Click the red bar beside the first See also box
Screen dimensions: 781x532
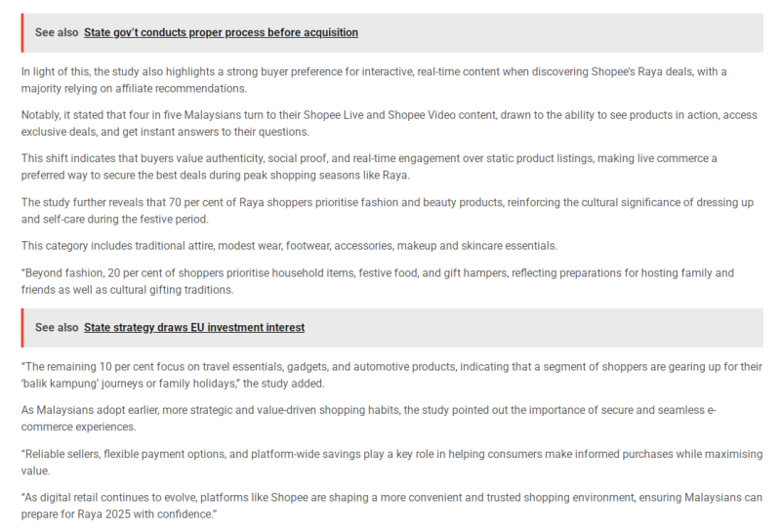[22, 32]
